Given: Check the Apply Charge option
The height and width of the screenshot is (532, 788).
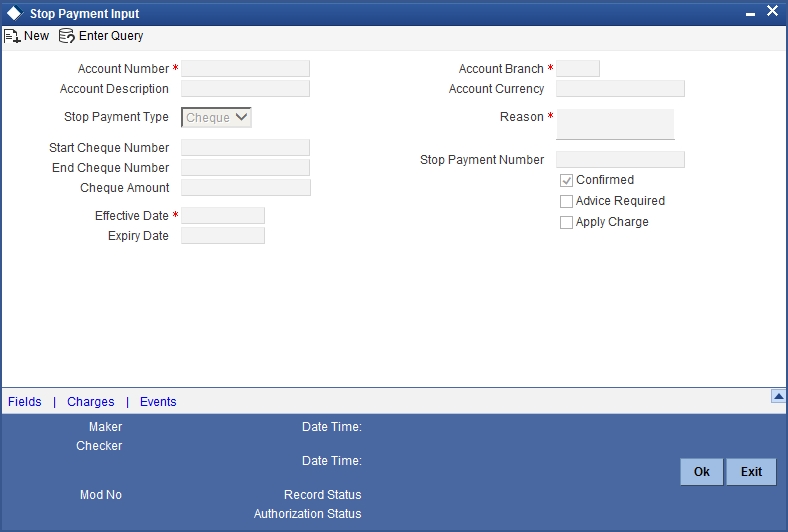Looking at the screenshot, I should pyautogui.click(x=566, y=223).
